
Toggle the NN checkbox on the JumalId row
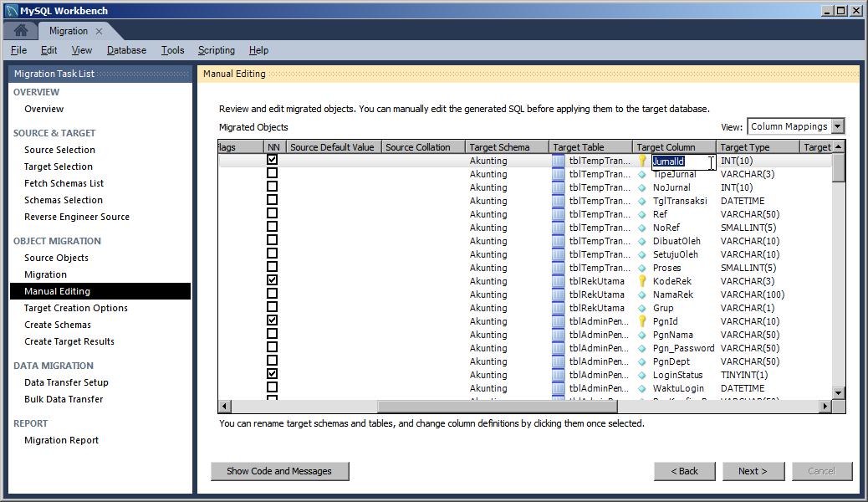(x=270, y=161)
